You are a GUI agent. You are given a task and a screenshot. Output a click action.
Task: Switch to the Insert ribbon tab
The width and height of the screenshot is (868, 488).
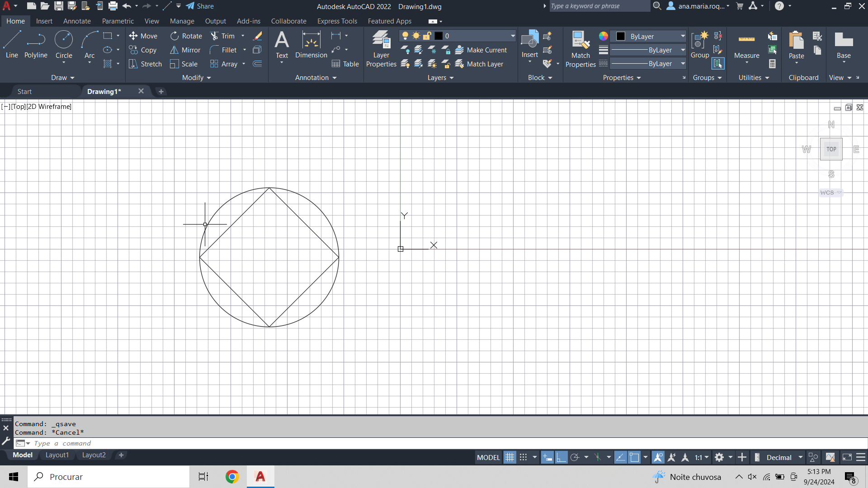[43, 21]
